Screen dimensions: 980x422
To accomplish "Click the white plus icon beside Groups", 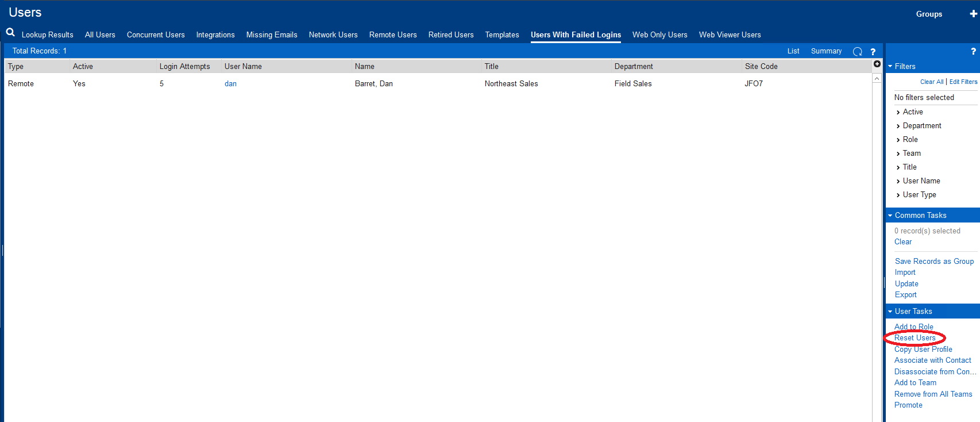I will (974, 14).
